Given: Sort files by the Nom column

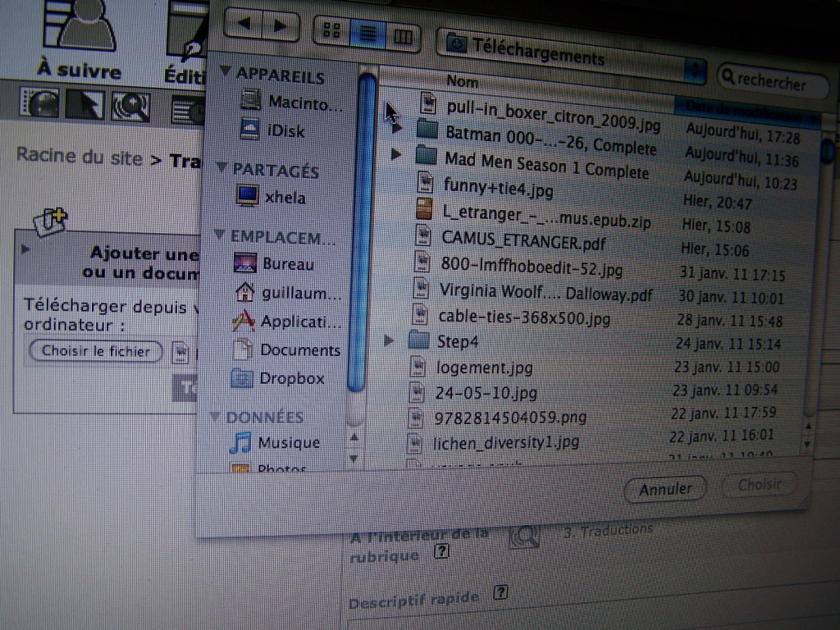Looking at the screenshot, I should (463, 81).
